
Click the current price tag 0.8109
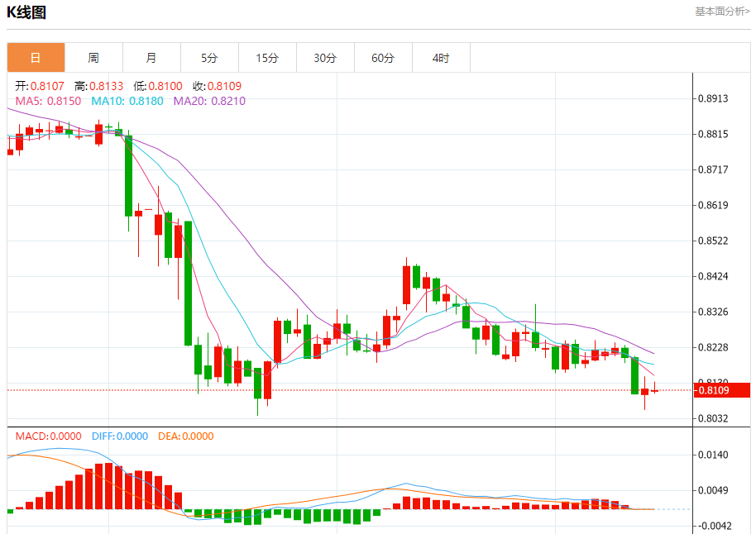click(x=722, y=390)
